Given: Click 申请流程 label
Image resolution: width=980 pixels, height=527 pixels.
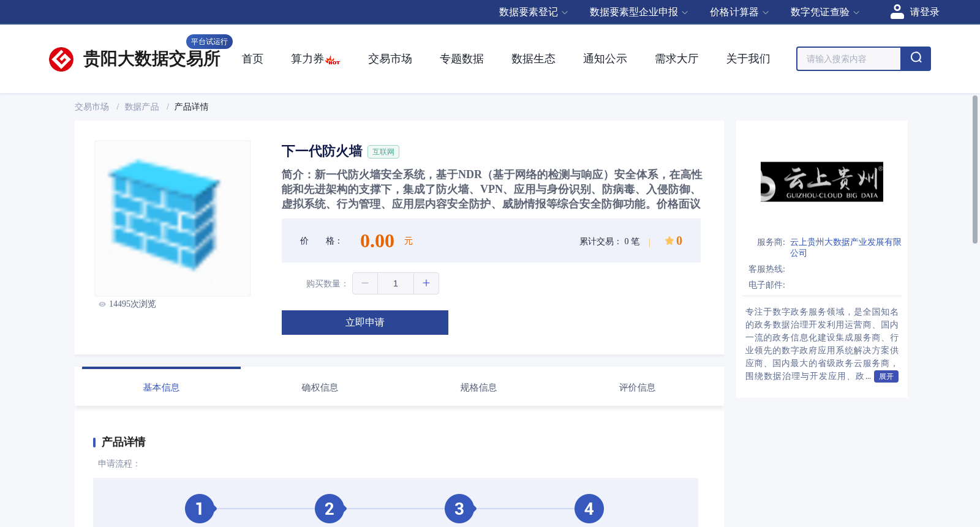Looking at the screenshot, I should (118, 464).
